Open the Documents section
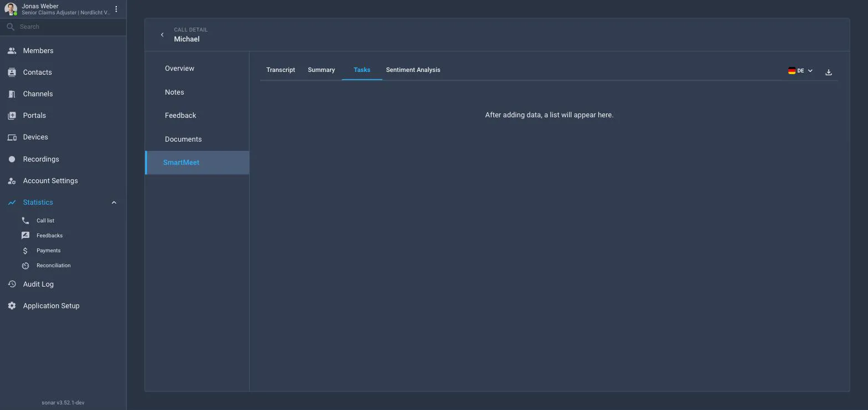The width and height of the screenshot is (868, 410). coord(197,139)
